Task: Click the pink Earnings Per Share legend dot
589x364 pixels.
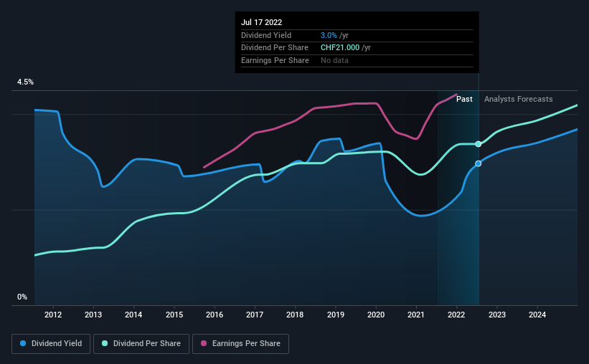Action: 204,343
